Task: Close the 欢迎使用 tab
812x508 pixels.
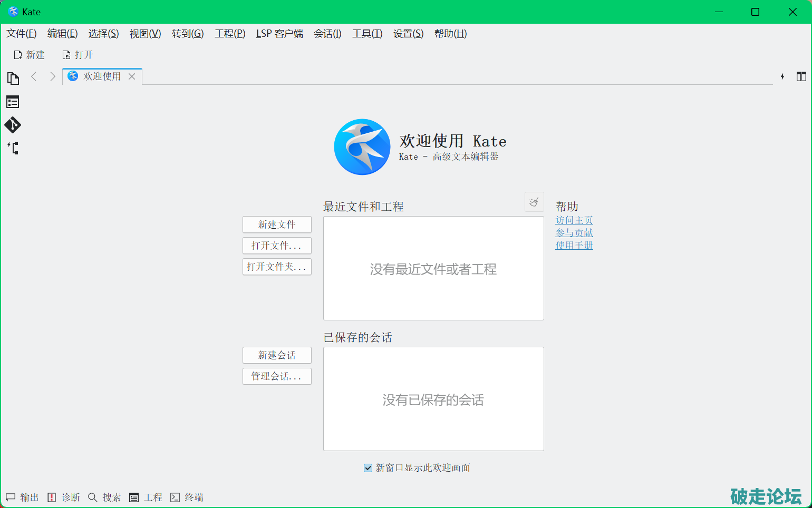Action: point(132,76)
